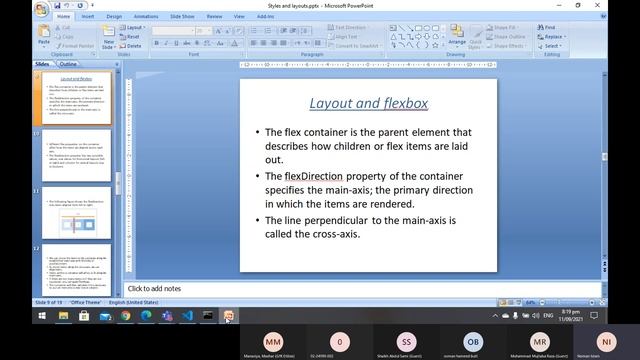Save the presentation from Quick Access toolbar
The image size is (640, 360).
[57, 6]
